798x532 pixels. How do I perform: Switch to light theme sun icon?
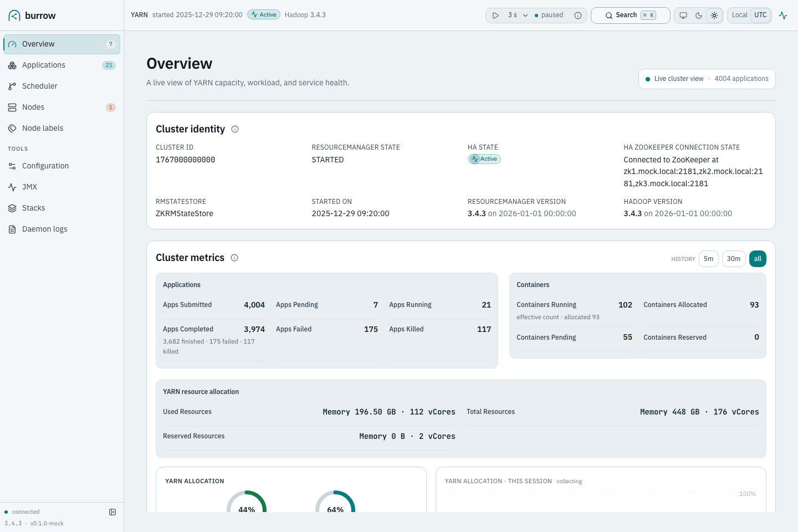pos(714,16)
